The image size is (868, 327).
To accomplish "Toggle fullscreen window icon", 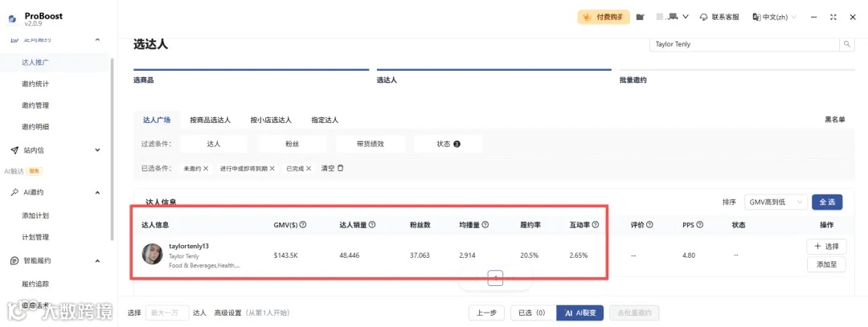I will 833,17.
